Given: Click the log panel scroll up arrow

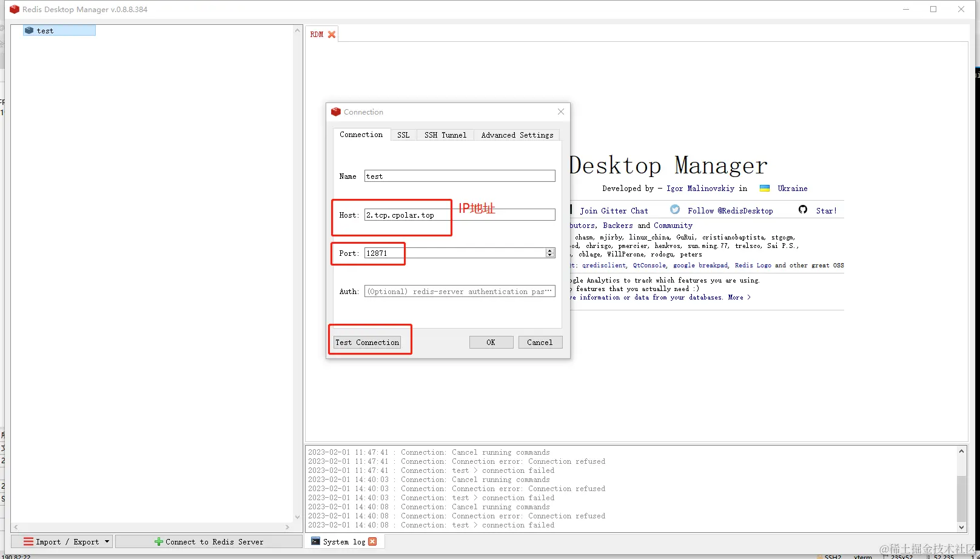Looking at the screenshot, I should click(x=961, y=451).
